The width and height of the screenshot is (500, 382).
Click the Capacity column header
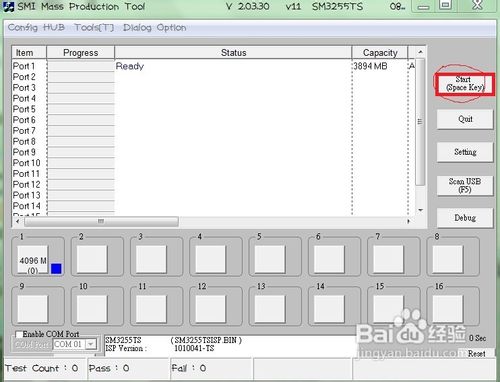(x=380, y=53)
